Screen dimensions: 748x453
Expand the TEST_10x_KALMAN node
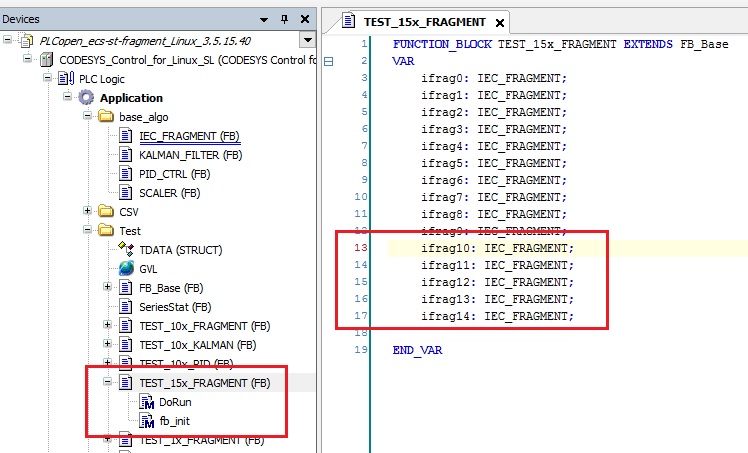pyautogui.click(x=107, y=344)
